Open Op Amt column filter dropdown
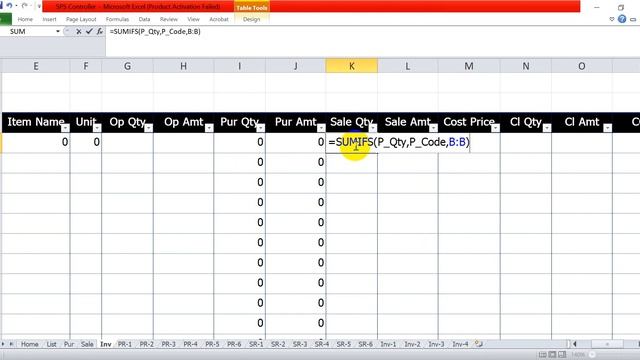This screenshot has height=360, width=640. pos(209,128)
